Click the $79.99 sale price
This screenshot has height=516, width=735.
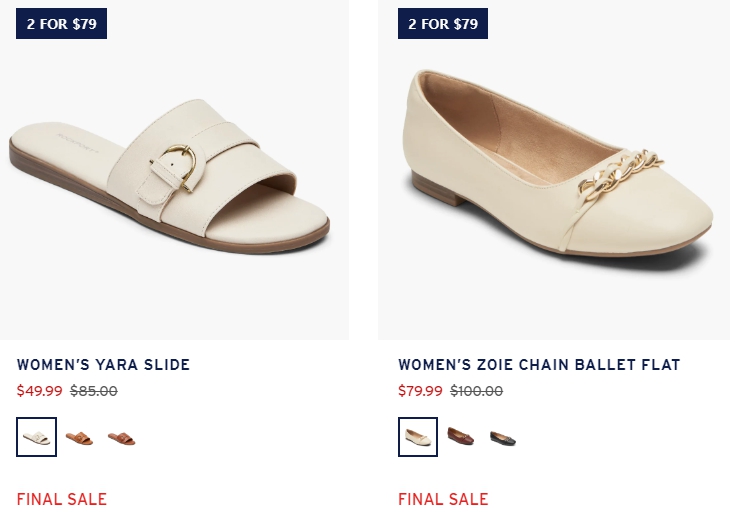(x=420, y=390)
